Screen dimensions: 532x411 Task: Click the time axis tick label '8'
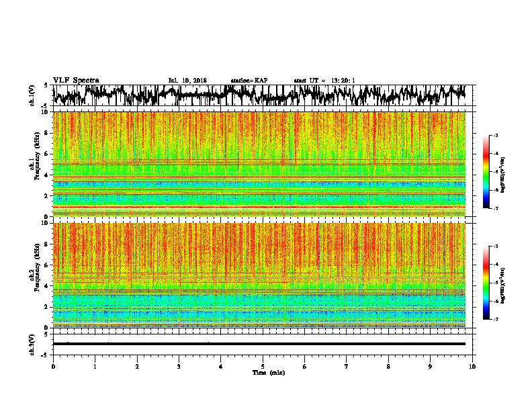click(x=388, y=367)
